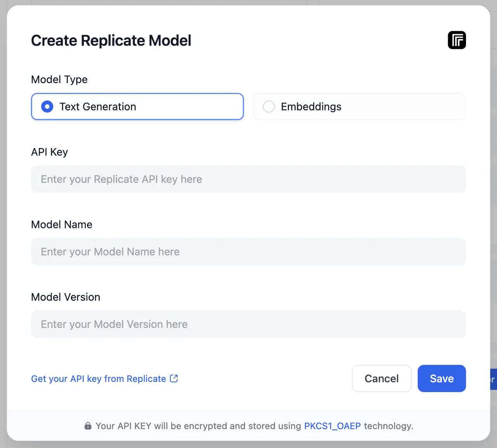Screen dimensions: 497x448
Task: Cancel the Create Replicate Model dialog
Action: (381, 378)
